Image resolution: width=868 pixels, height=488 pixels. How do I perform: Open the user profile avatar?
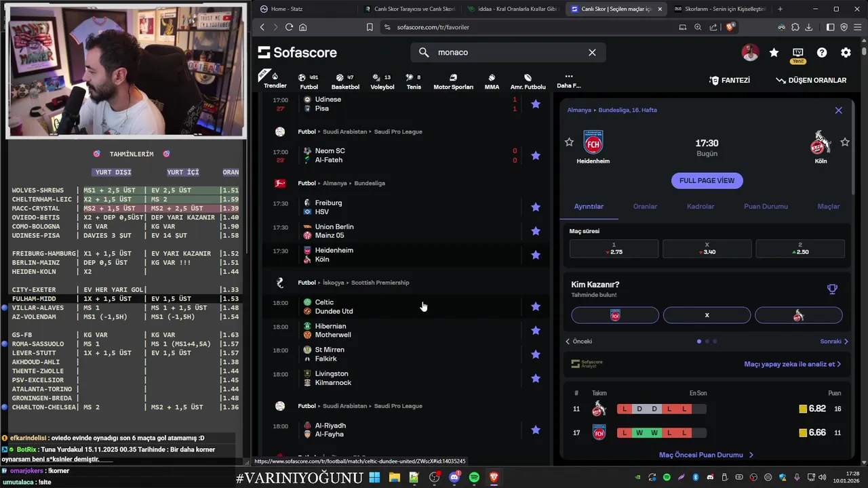[750, 52]
